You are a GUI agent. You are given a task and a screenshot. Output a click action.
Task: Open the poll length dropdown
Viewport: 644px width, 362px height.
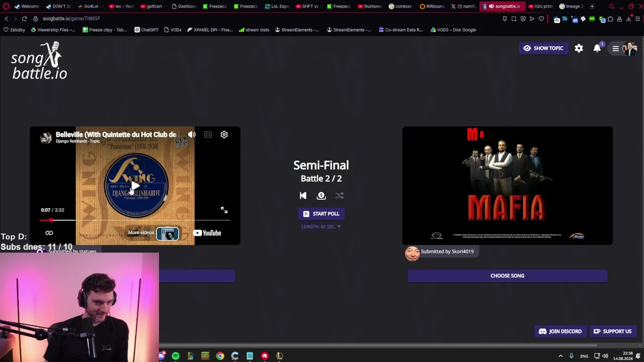pyautogui.click(x=321, y=227)
